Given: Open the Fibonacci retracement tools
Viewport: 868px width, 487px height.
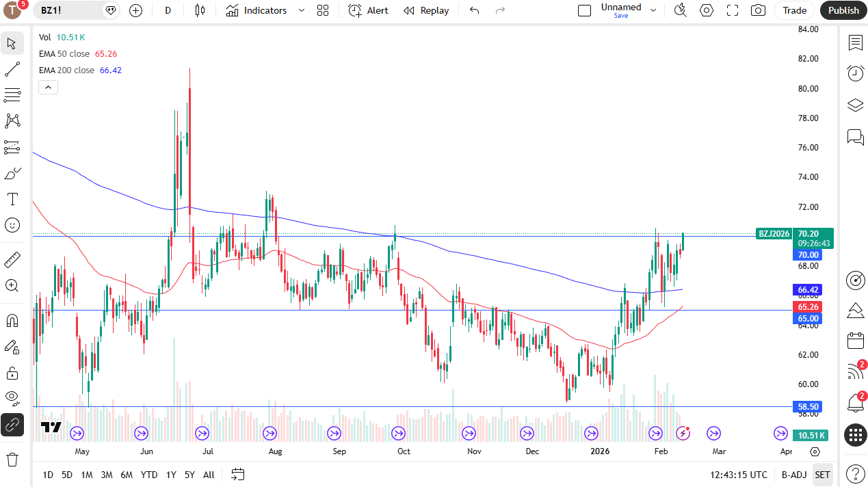Looking at the screenshot, I should (x=12, y=95).
